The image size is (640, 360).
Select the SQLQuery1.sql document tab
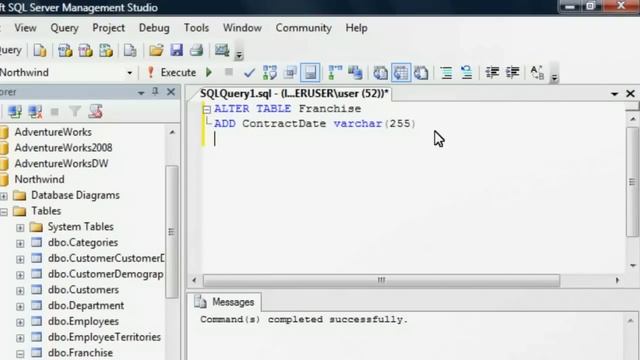pyautogui.click(x=294, y=93)
